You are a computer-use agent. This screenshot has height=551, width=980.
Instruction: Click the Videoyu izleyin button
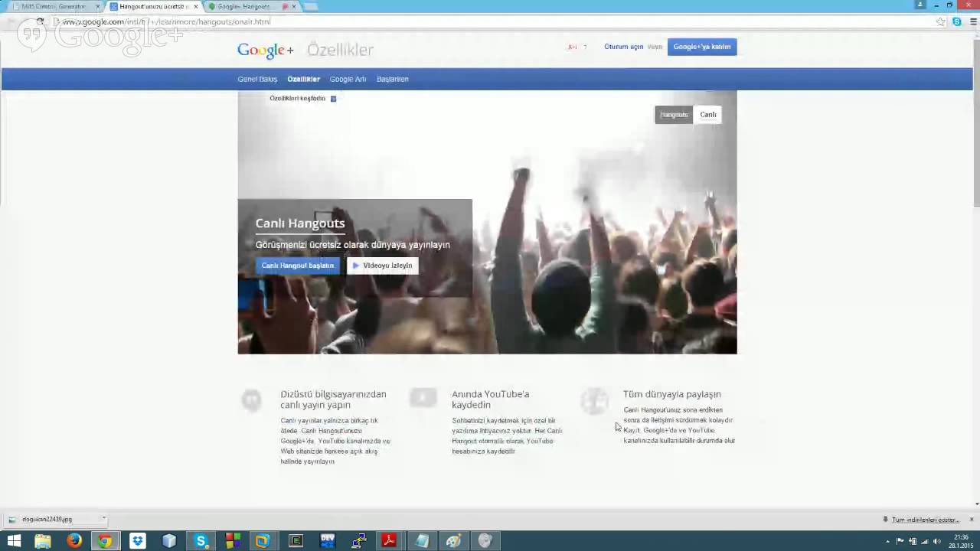[x=383, y=266]
